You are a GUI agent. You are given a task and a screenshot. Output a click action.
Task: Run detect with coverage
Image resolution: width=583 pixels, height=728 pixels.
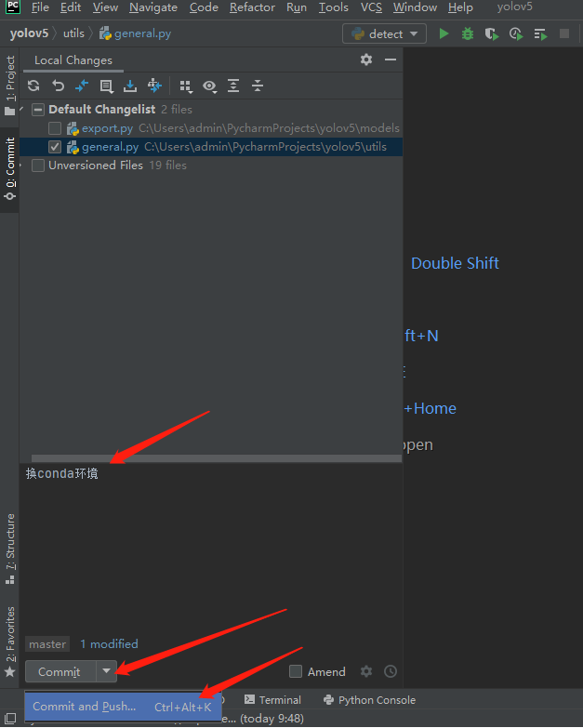[x=492, y=33]
